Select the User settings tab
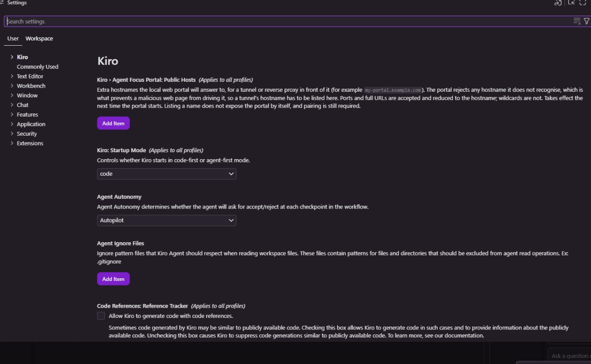 point(13,39)
